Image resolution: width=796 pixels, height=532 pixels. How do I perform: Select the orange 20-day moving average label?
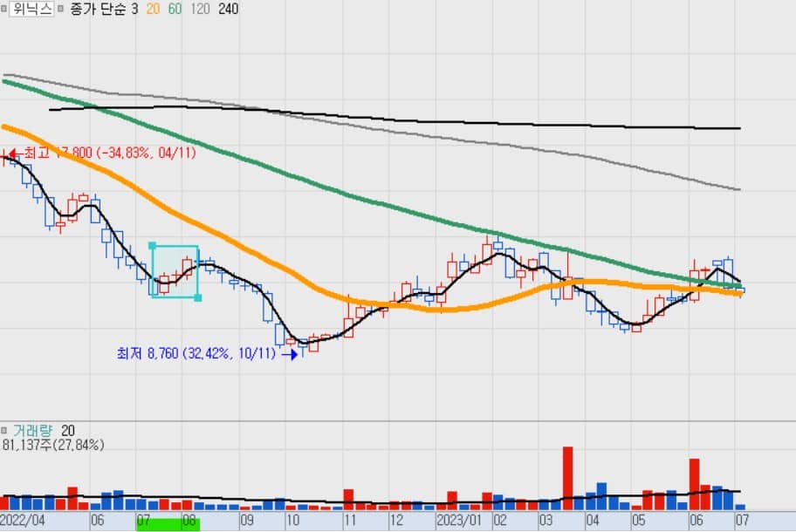(x=153, y=9)
